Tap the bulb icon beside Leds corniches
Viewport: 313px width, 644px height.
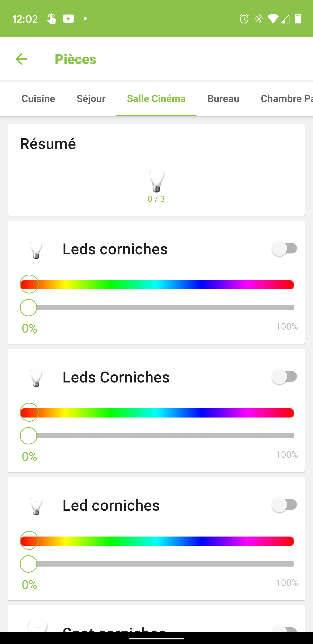(x=36, y=249)
